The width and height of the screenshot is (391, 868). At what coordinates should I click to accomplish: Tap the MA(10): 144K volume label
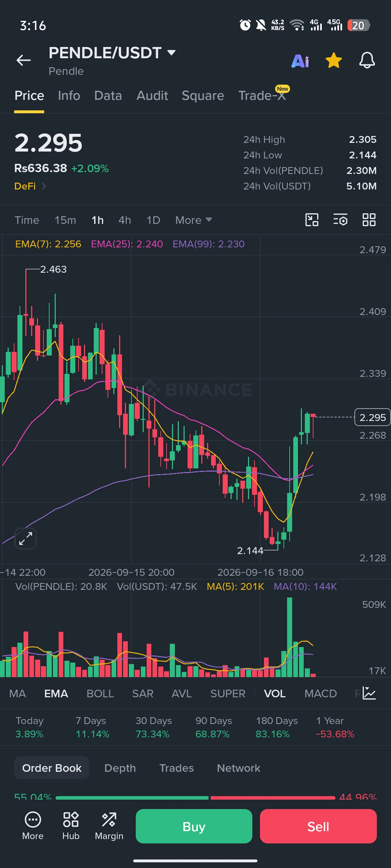coord(305,587)
